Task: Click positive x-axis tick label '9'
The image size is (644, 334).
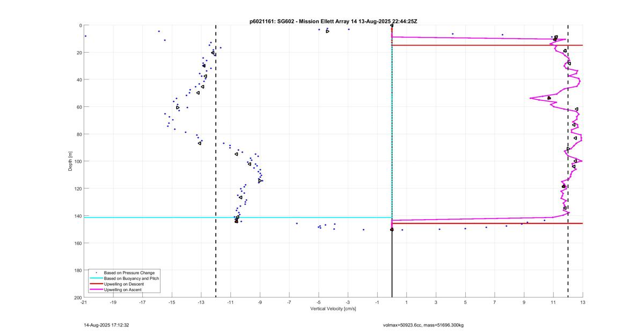Action: [x=524, y=302]
